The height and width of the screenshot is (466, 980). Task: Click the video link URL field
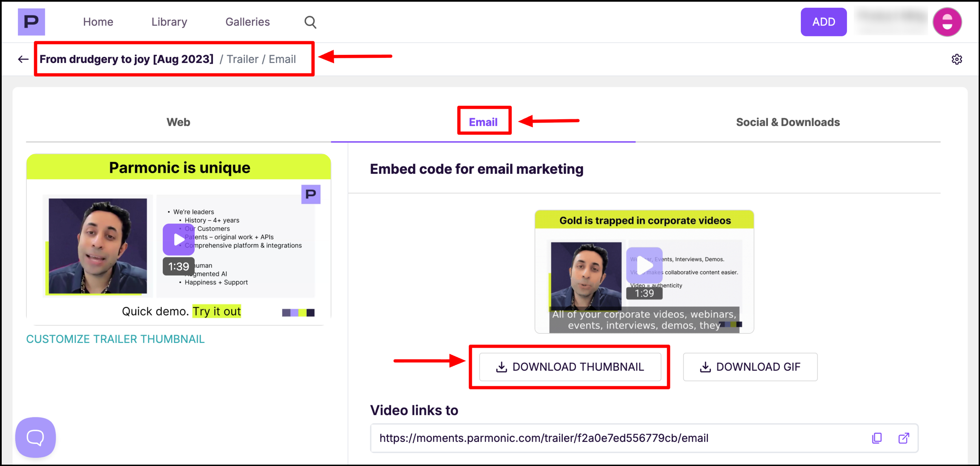point(644,438)
